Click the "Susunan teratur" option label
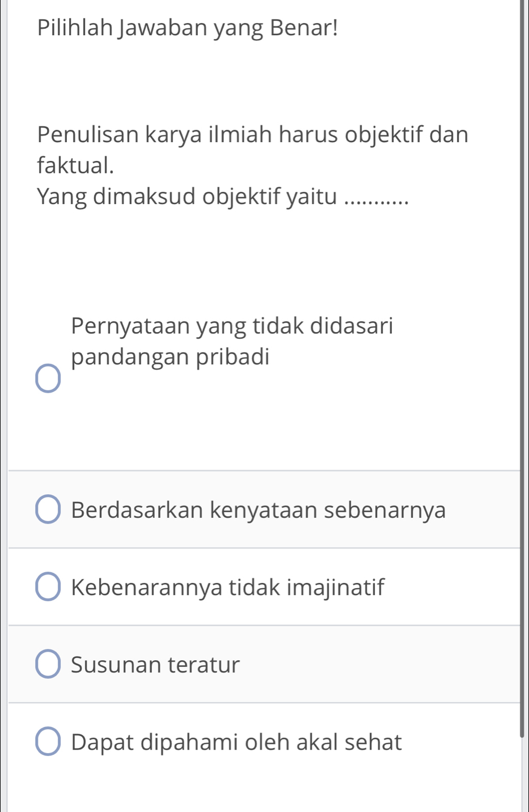529x812 pixels. (155, 664)
